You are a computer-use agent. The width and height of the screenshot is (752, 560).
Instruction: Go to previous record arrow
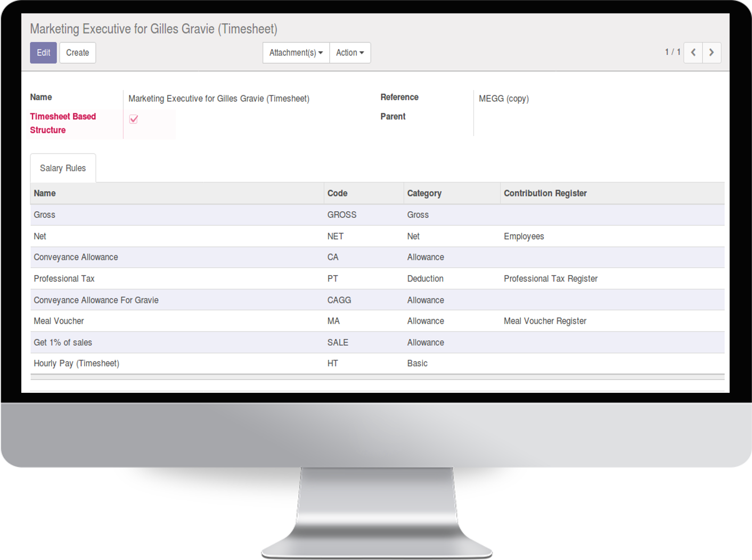click(x=693, y=53)
